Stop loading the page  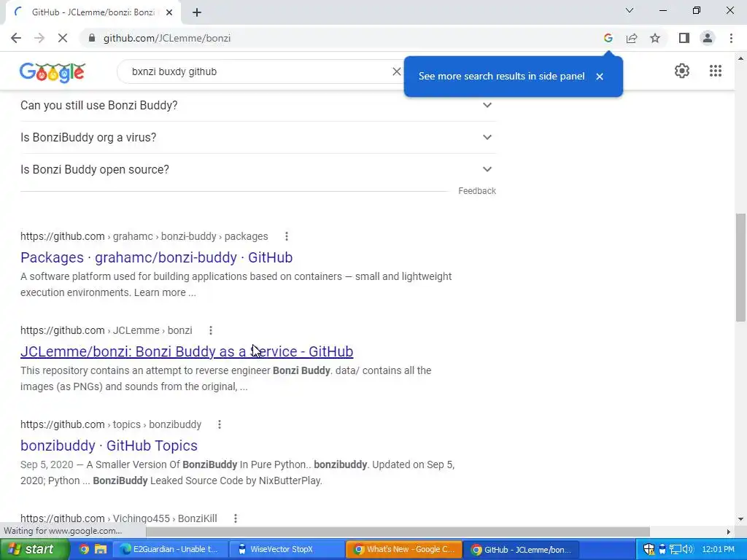[x=63, y=38]
